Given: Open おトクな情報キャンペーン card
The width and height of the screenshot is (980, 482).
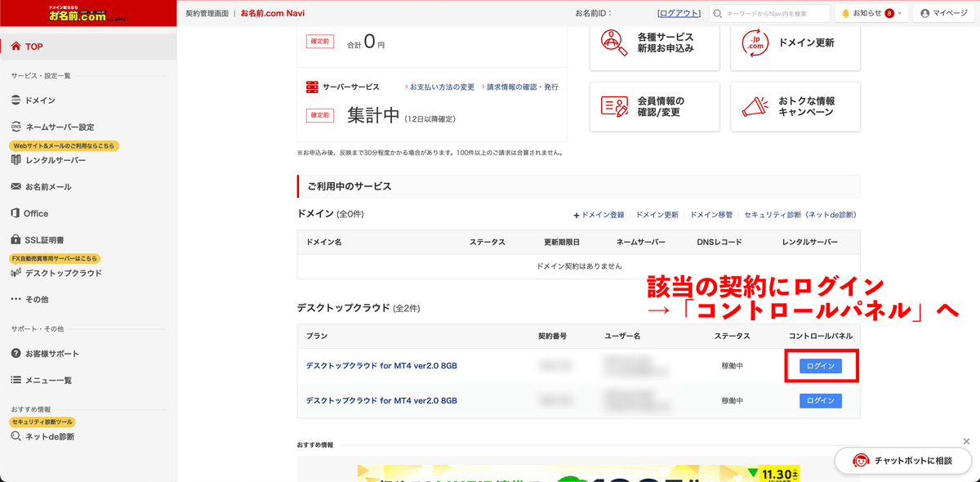Looking at the screenshot, I should point(795,106).
